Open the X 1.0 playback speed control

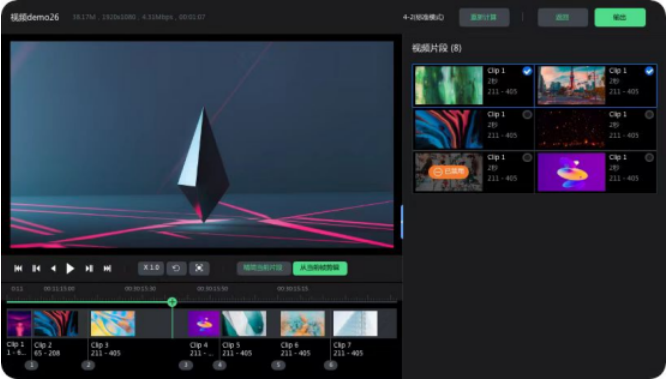[x=151, y=268]
